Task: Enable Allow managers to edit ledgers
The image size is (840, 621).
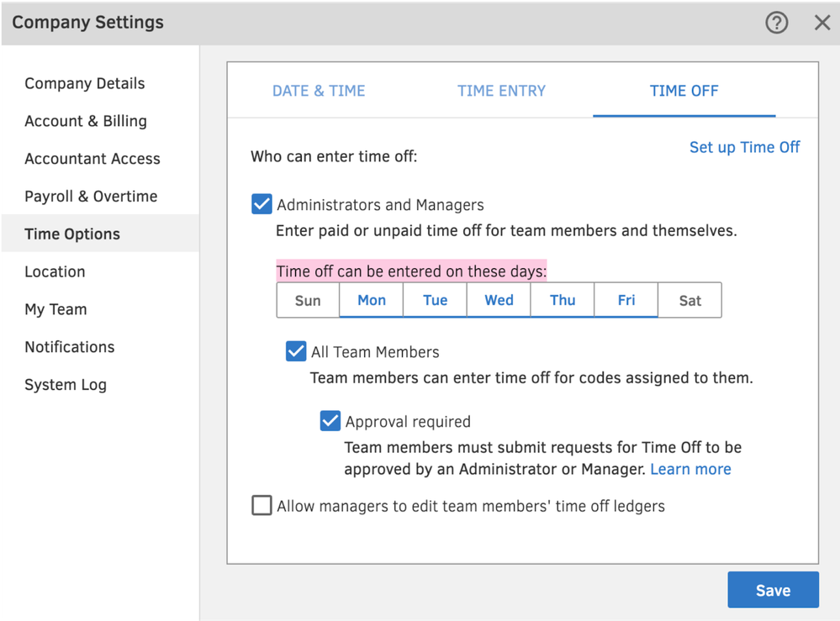Action: click(262, 505)
